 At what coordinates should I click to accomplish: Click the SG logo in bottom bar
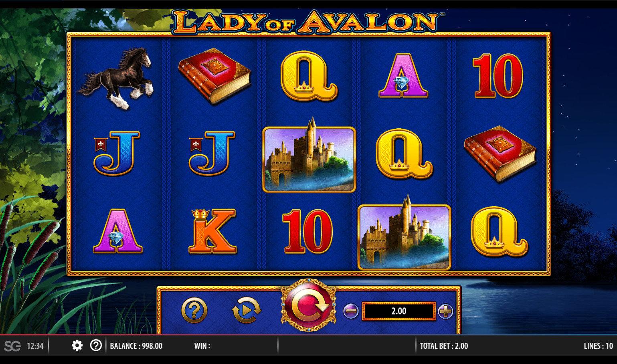(x=12, y=346)
